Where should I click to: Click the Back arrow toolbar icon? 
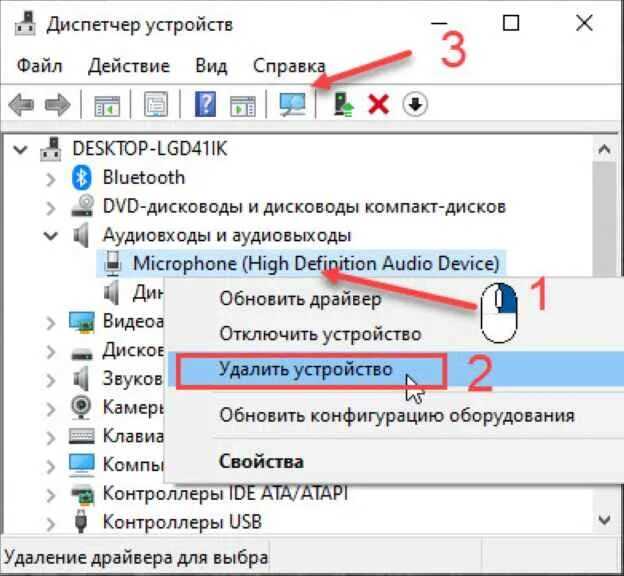tap(21, 105)
